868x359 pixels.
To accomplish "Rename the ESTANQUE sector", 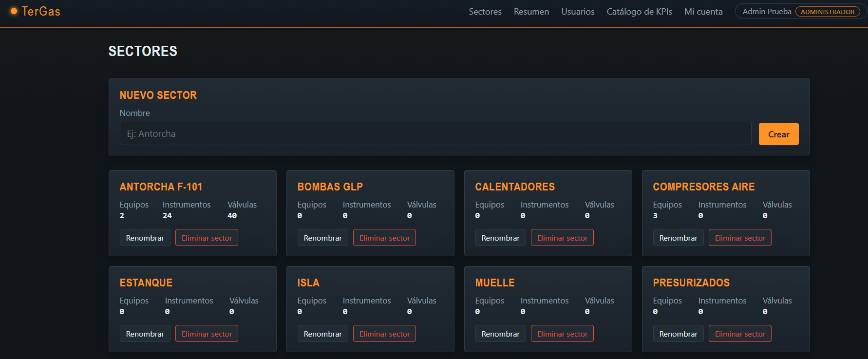I will (145, 334).
